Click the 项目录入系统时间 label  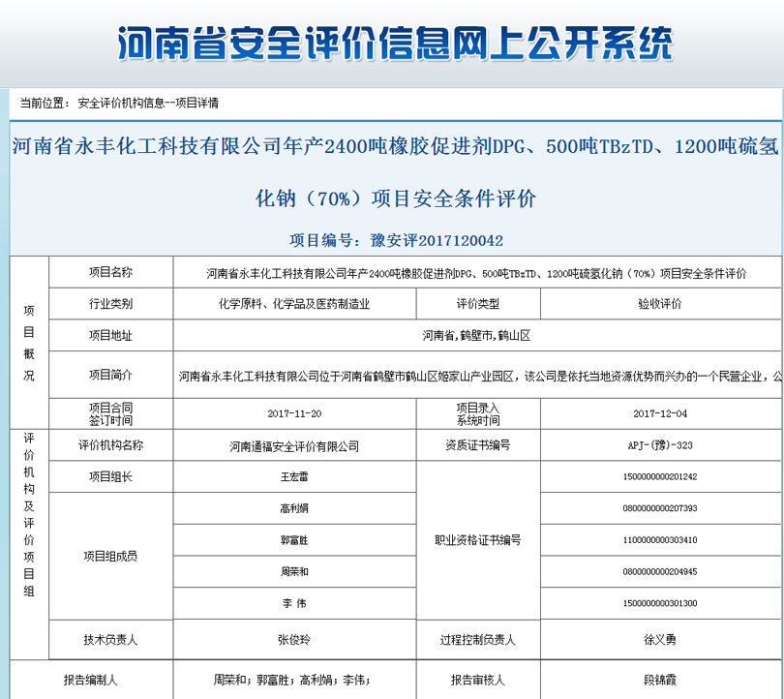[x=478, y=414]
